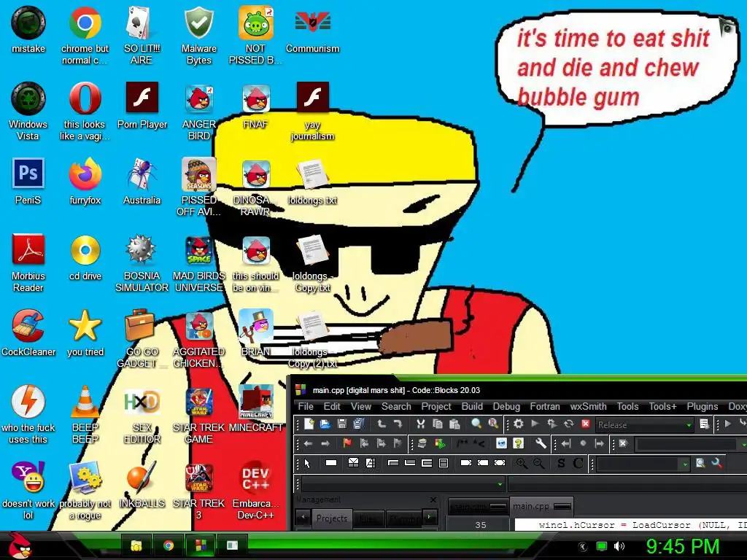747x560 pixels.
Task: Click the Save floppy disk icon
Action: (341, 424)
